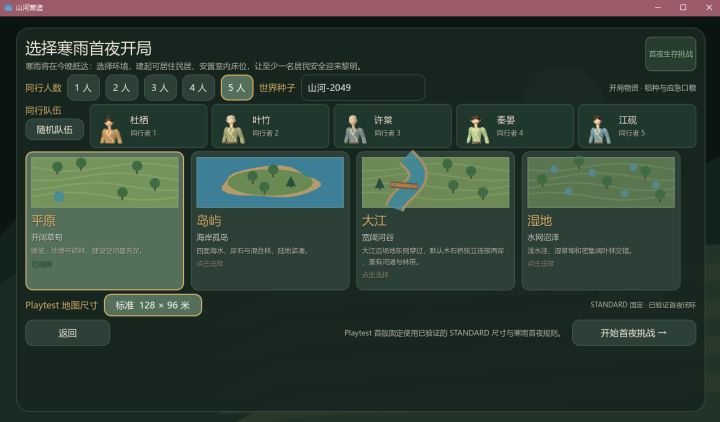The height and width of the screenshot is (422, 720).
Task: Click 宽阔河谷 subtitle text
Action: click(x=377, y=237)
